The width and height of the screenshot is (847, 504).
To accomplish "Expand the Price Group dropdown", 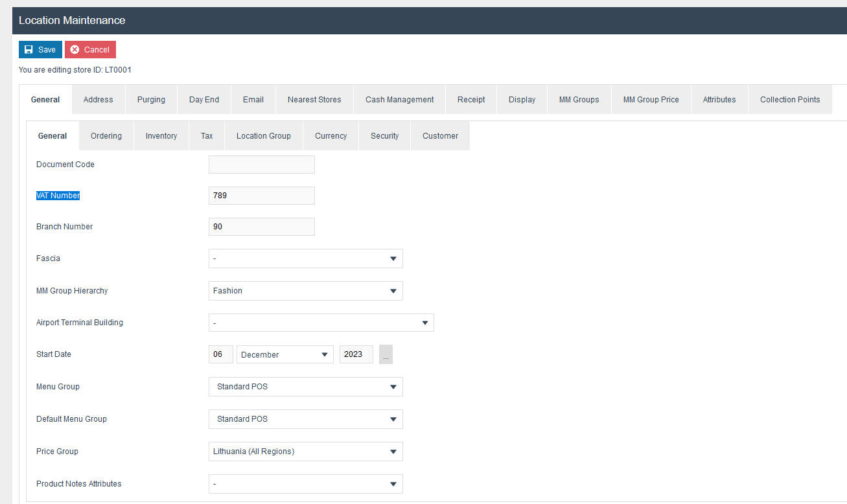I will (x=305, y=452).
